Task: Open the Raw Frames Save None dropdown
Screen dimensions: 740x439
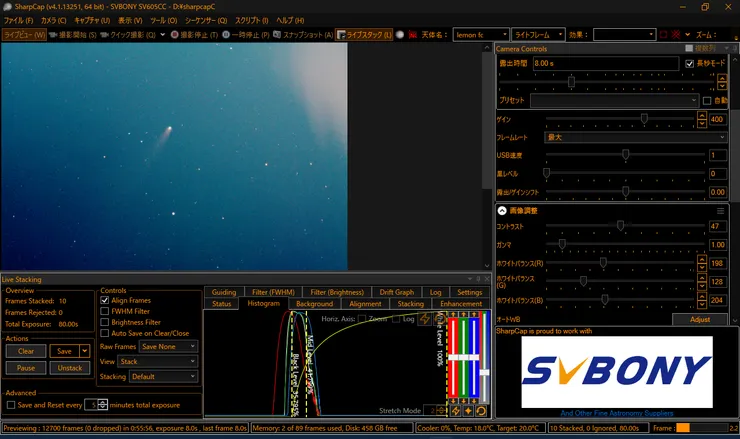Action: click(168, 346)
